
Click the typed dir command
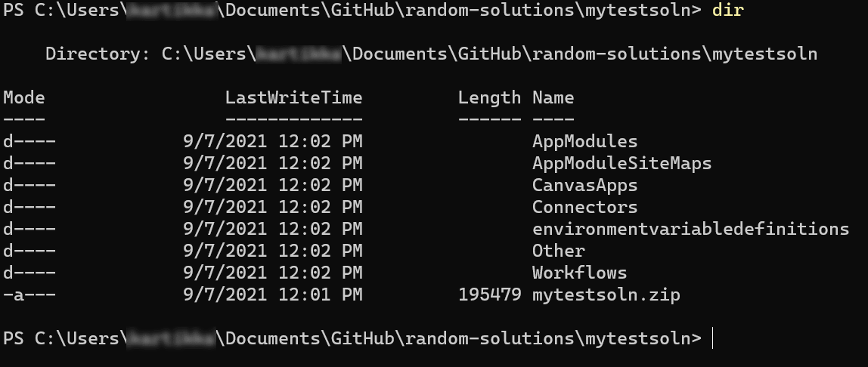pyautogui.click(x=727, y=10)
